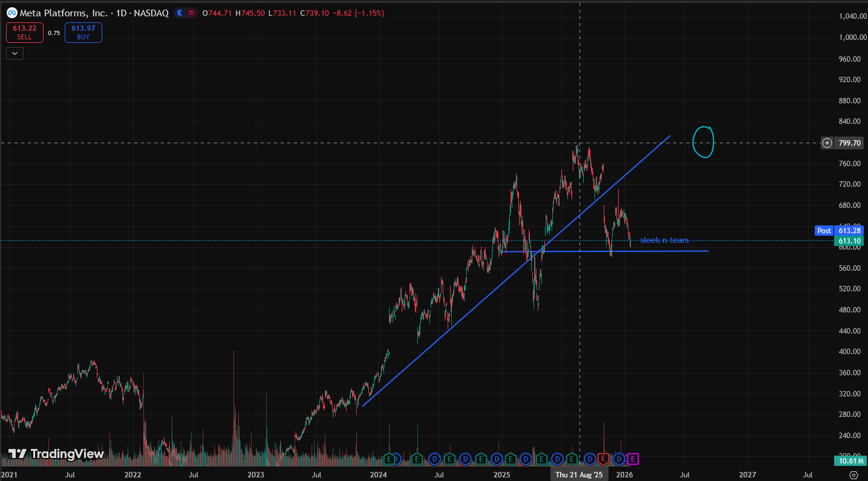The width and height of the screenshot is (868, 481).
Task: Click the D dividend marker just left of the red E
Action: [590, 459]
